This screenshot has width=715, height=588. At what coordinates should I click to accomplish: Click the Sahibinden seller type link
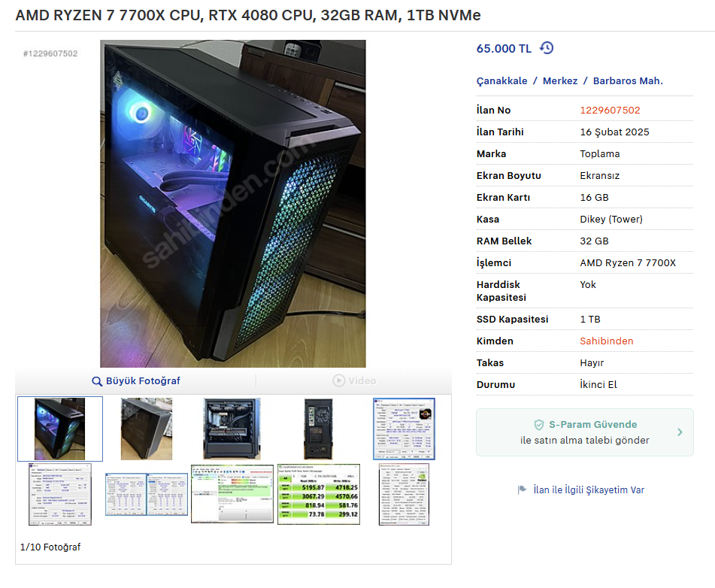click(607, 341)
